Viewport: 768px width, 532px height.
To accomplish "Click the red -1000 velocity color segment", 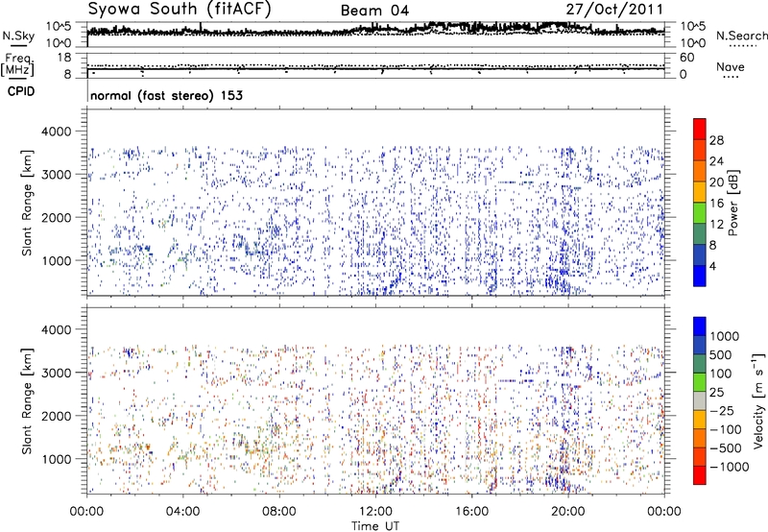I will [x=700, y=475].
